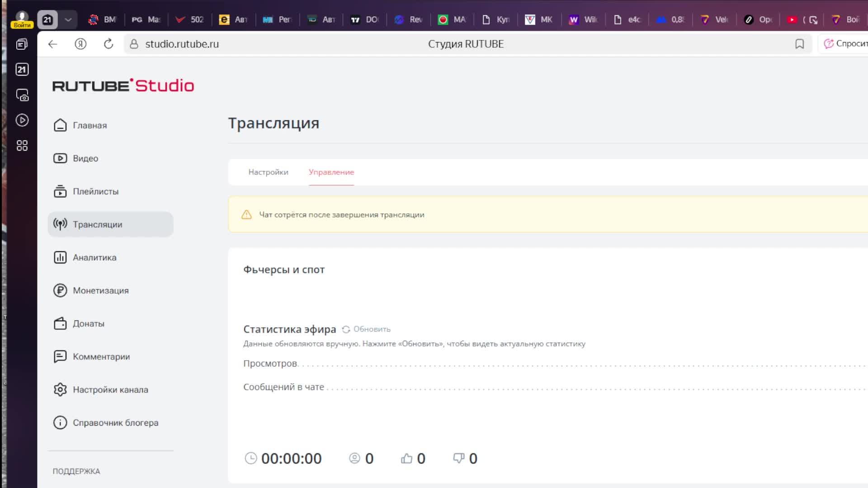Switch to the Настройки tab
This screenshot has width=868, height=488.
[x=268, y=172]
